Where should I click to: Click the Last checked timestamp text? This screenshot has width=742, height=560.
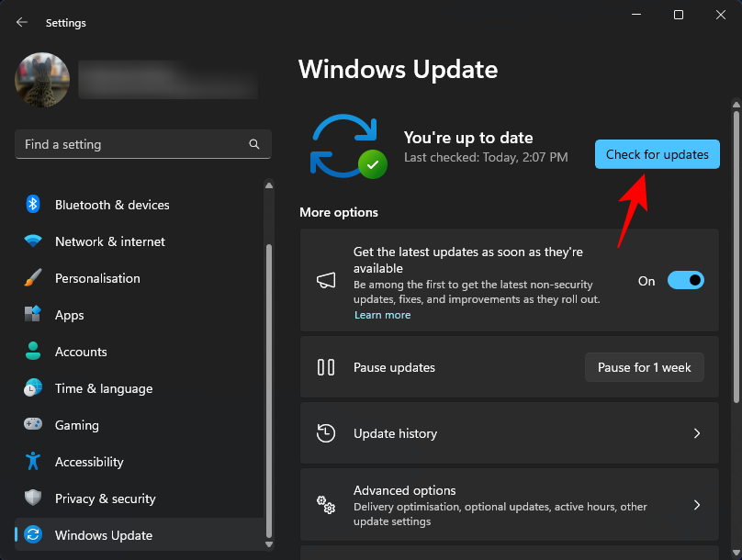(486, 158)
